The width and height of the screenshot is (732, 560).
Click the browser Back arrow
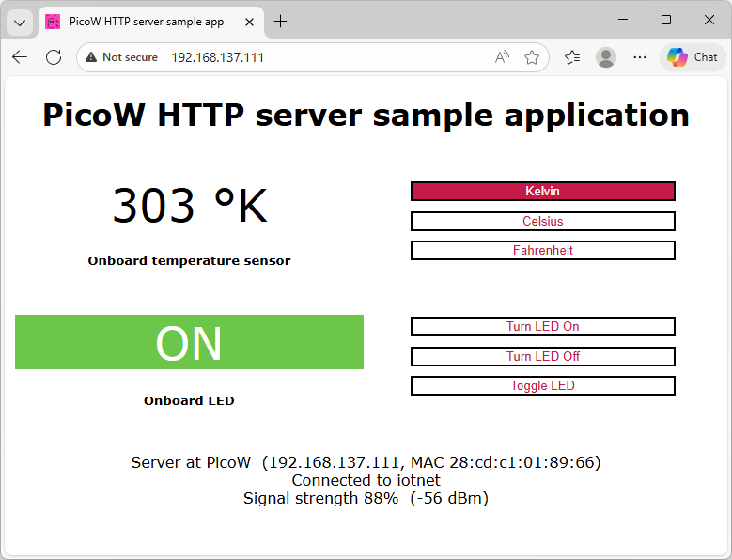point(20,57)
